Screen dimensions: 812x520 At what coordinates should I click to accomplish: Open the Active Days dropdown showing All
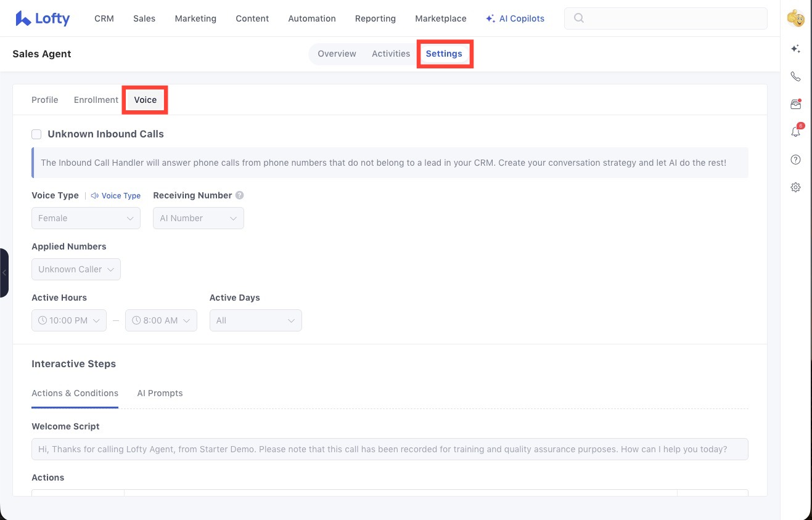click(x=255, y=320)
